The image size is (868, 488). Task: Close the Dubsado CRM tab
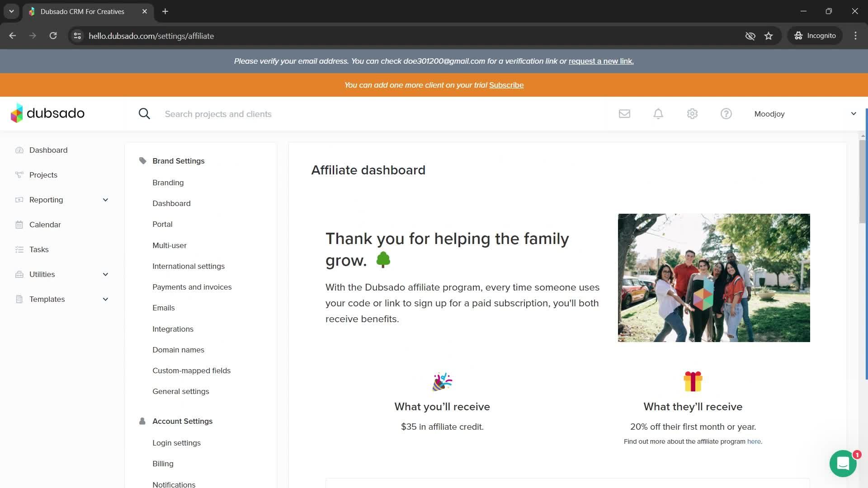[145, 11]
